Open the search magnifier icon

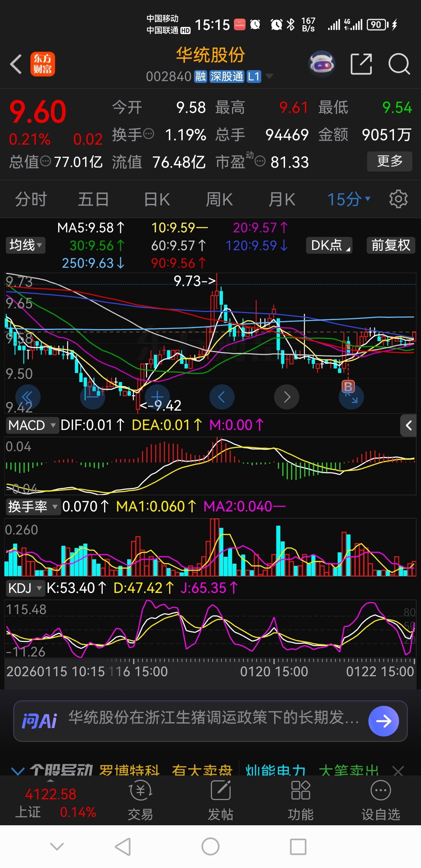tap(399, 64)
